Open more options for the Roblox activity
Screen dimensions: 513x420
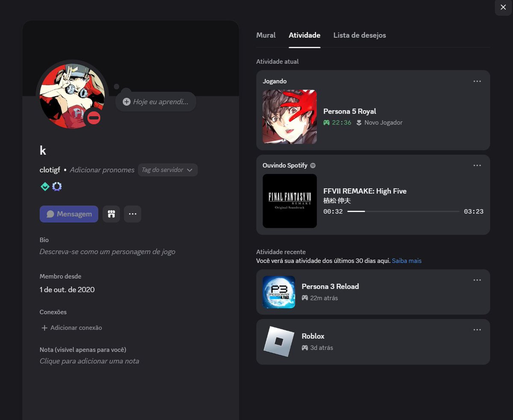pyautogui.click(x=477, y=330)
